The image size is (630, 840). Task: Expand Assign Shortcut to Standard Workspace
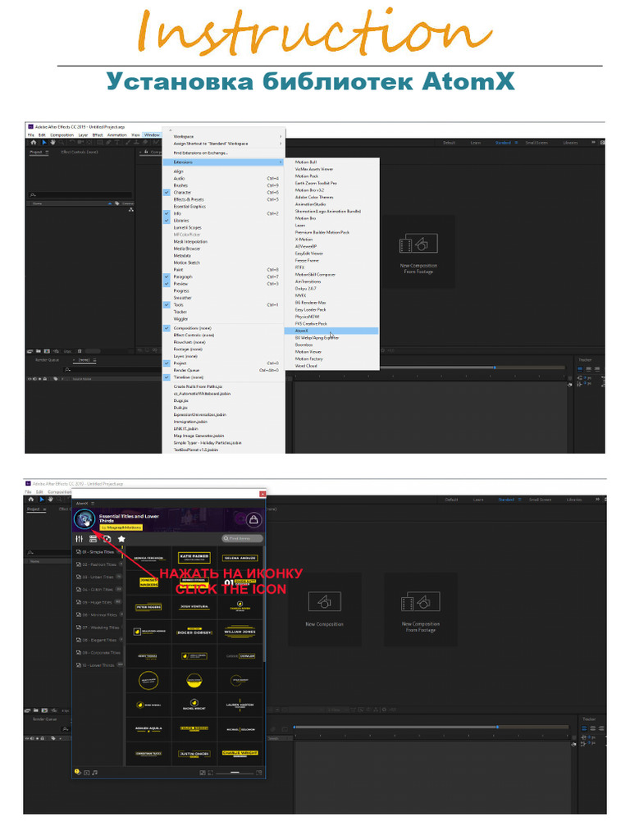click(224, 144)
